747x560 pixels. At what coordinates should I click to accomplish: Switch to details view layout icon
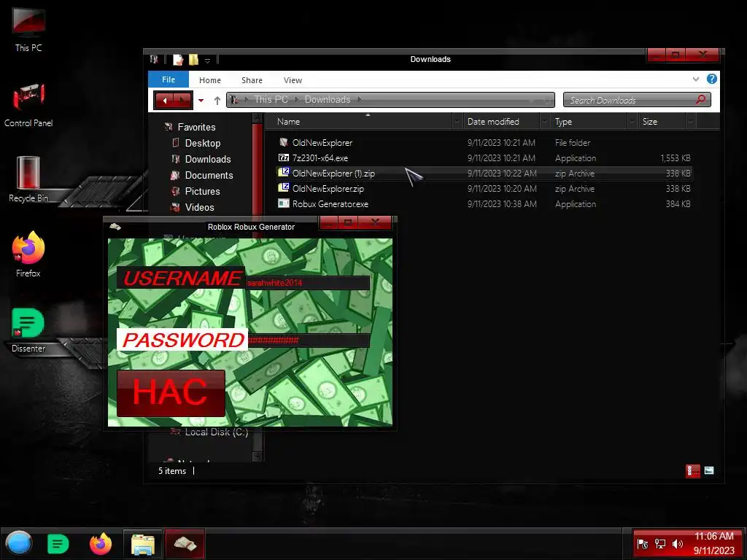(x=692, y=471)
